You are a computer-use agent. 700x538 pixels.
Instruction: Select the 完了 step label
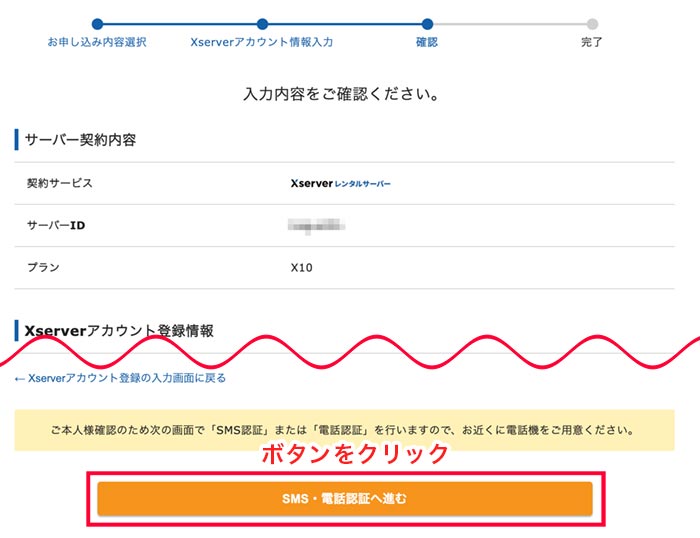tap(592, 42)
